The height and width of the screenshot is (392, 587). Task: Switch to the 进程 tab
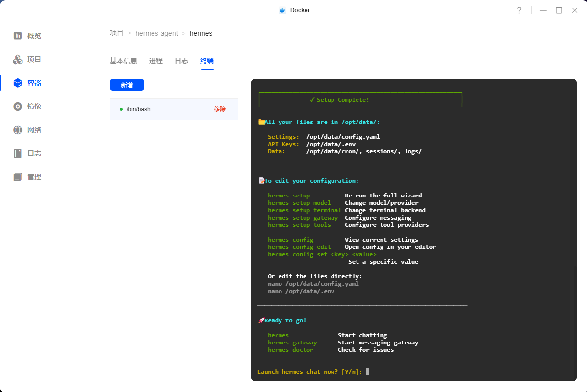point(156,61)
